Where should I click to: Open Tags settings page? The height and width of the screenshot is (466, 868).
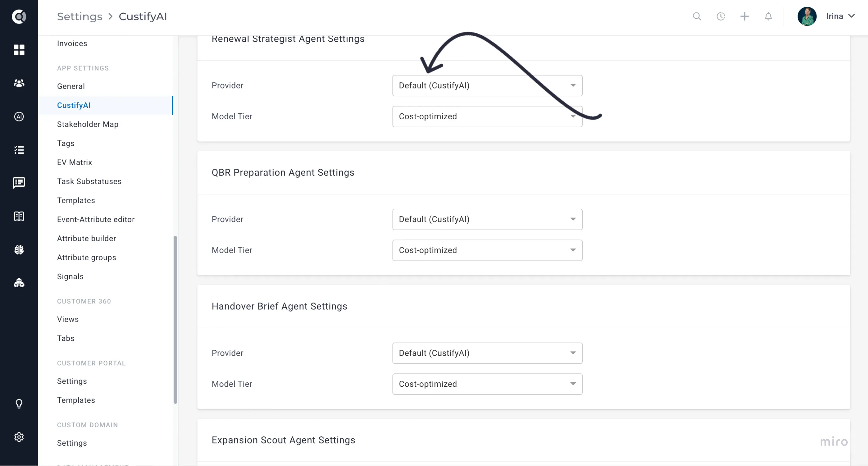click(x=66, y=143)
